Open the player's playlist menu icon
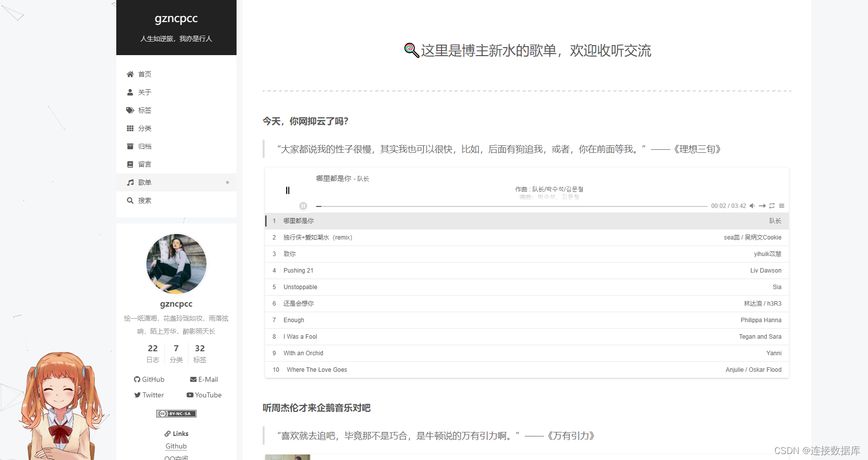Screen dimensions: 868x460 point(782,205)
